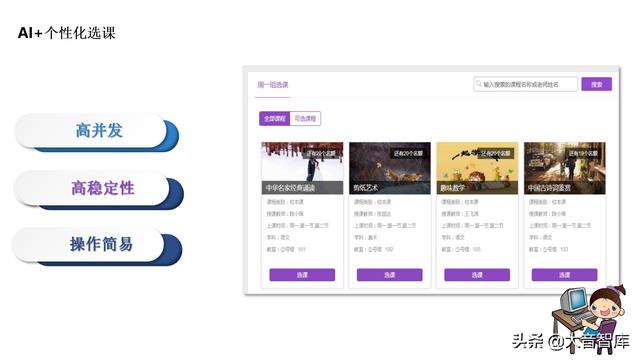Click the magnifier icon in search box
The image size is (640, 360).
pos(479,84)
